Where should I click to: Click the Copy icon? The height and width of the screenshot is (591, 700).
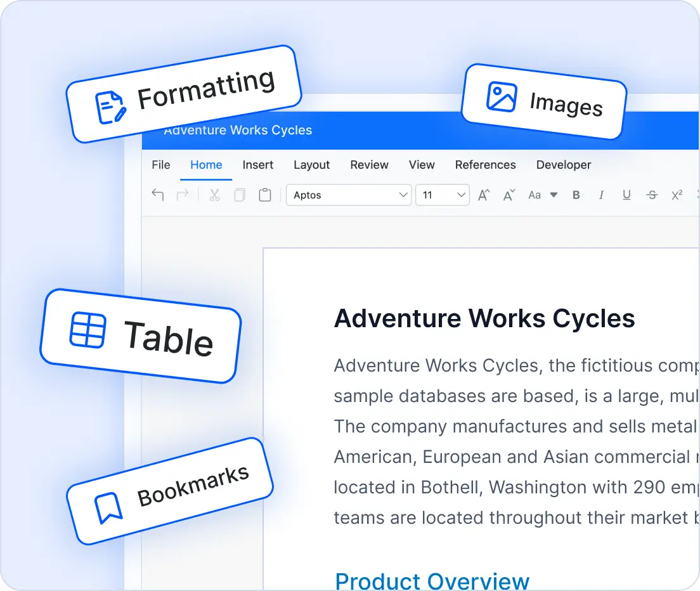(x=240, y=195)
